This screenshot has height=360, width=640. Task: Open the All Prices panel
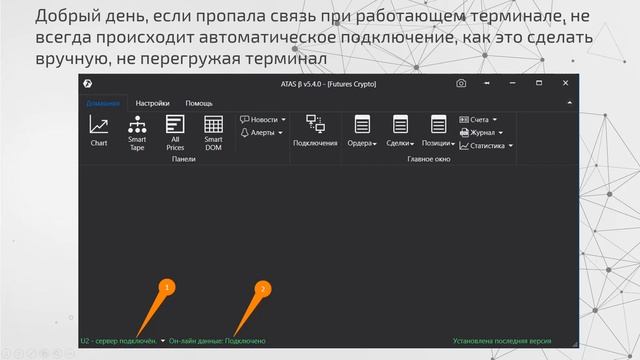[x=175, y=133]
